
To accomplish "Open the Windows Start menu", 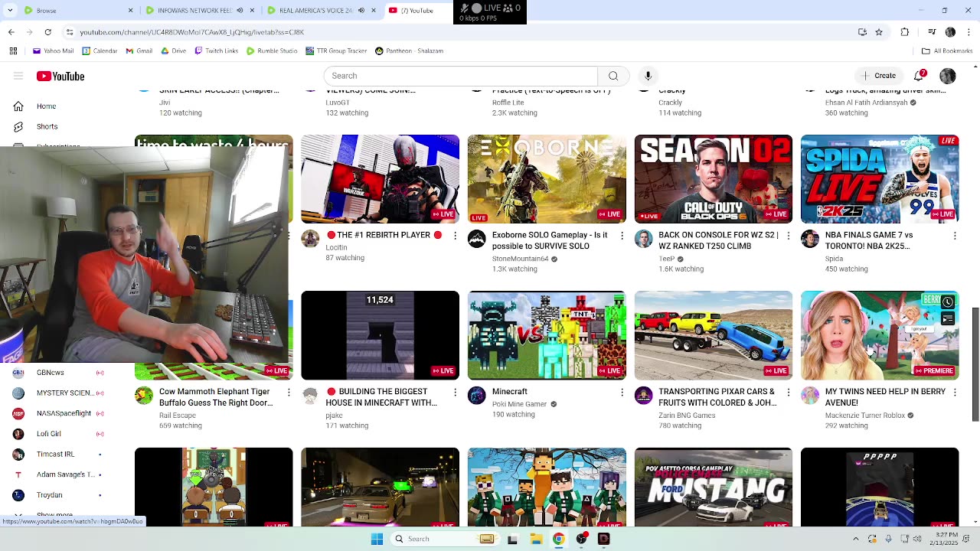I will click(x=377, y=539).
